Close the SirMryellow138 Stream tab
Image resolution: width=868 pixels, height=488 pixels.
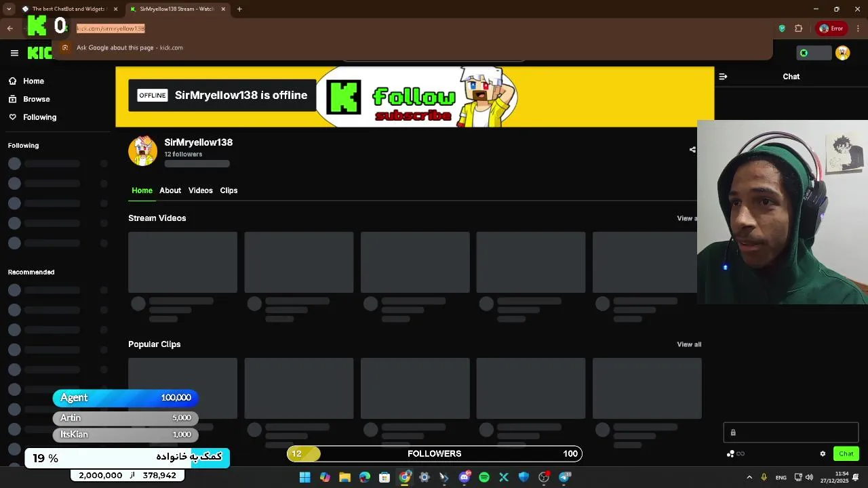click(223, 9)
